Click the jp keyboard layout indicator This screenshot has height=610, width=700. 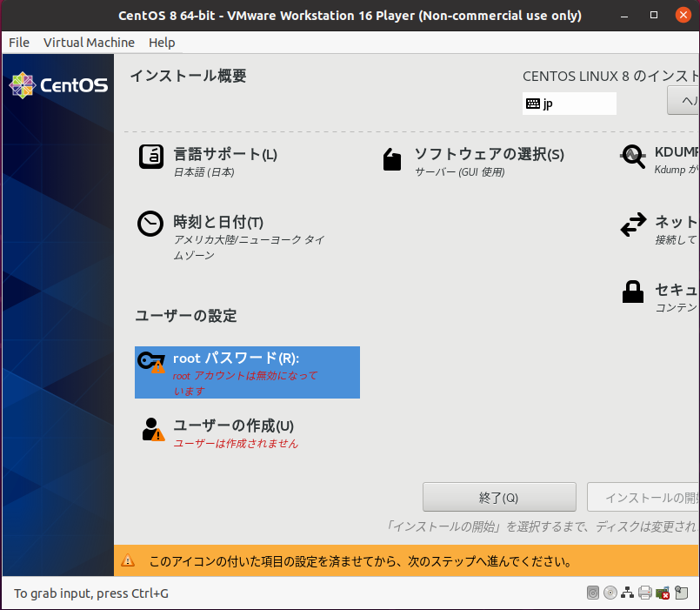click(x=569, y=104)
